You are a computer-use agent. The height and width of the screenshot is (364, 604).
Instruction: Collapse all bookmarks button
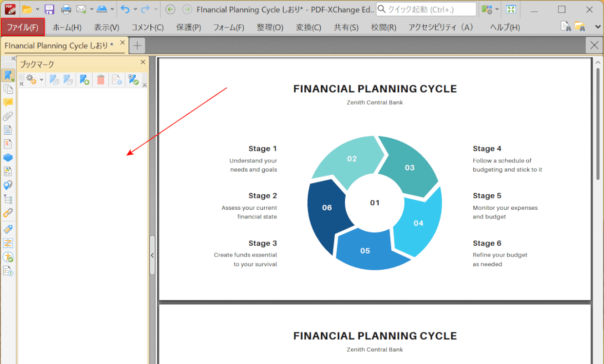pyautogui.click(x=68, y=80)
